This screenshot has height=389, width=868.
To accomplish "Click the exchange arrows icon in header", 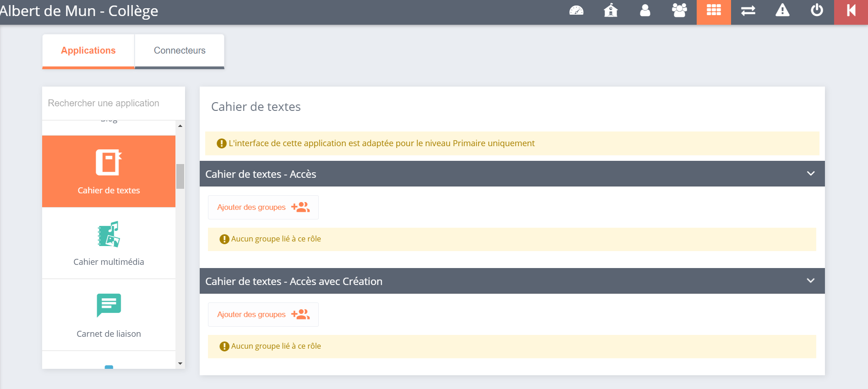I will 748,11.
